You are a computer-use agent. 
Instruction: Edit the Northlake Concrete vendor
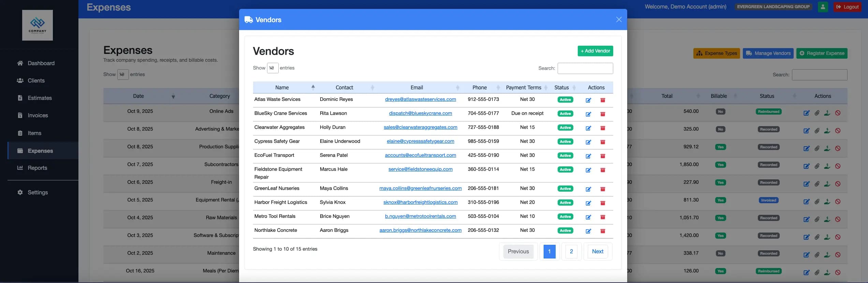(x=588, y=231)
